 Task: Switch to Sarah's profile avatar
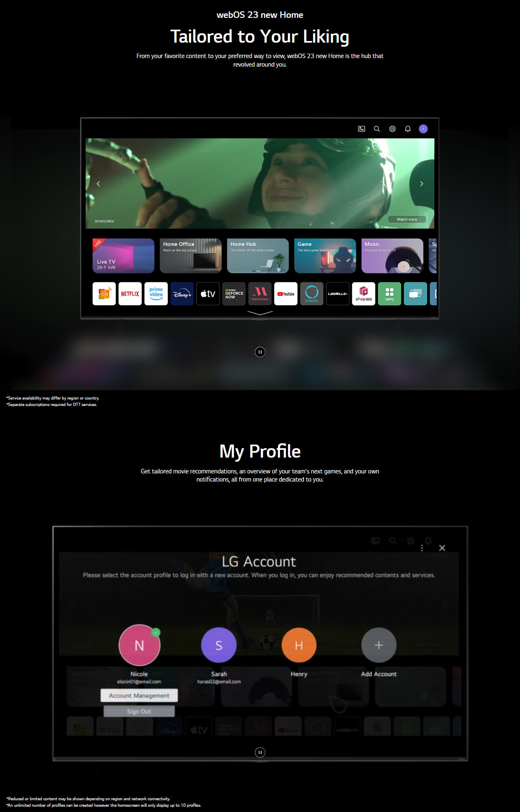(219, 645)
